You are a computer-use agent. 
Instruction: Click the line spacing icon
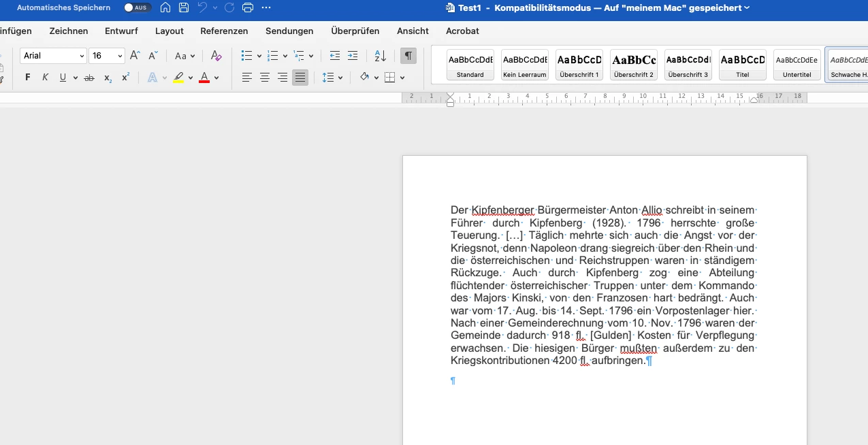329,78
